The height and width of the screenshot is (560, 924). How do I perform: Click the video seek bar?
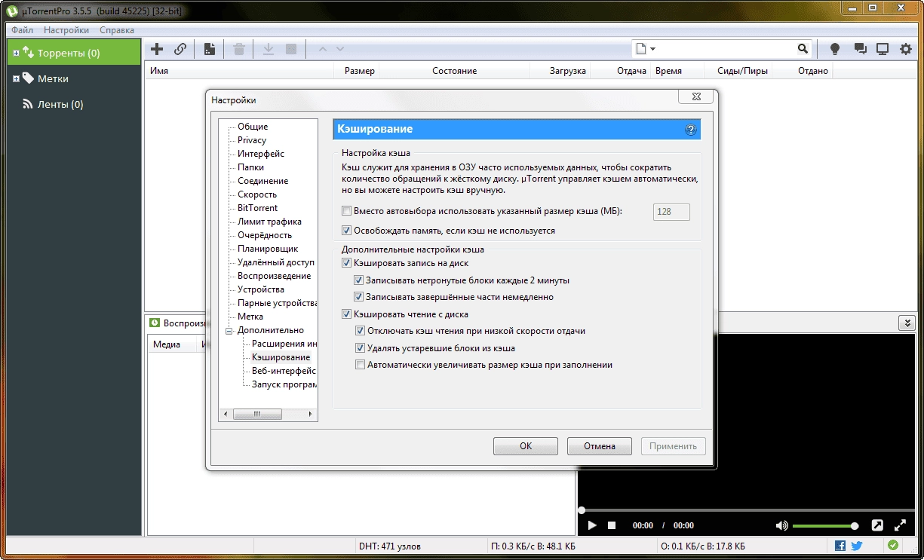tap(746, 510)
